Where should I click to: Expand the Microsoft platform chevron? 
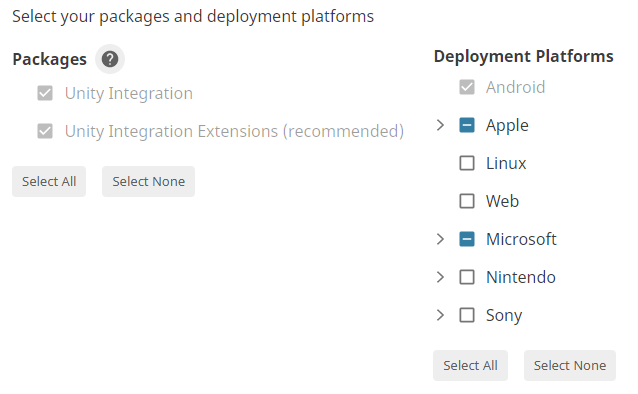[x=440, y=239]
